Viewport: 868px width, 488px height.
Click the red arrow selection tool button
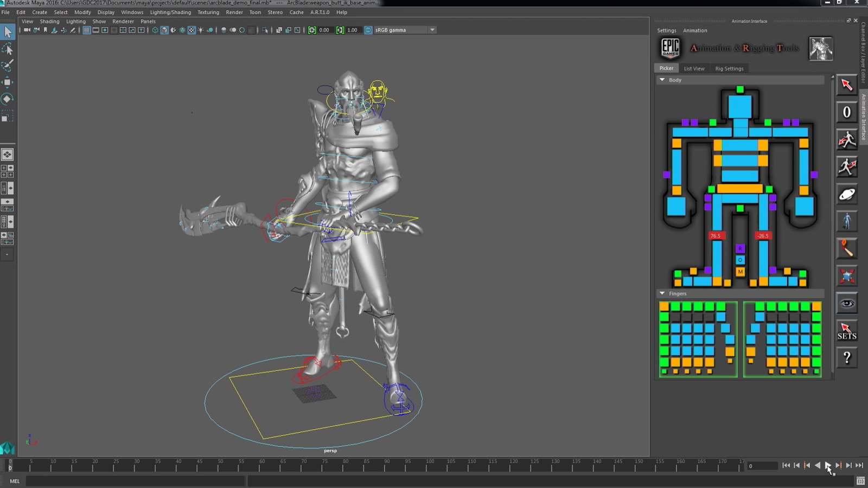(846, 85)
